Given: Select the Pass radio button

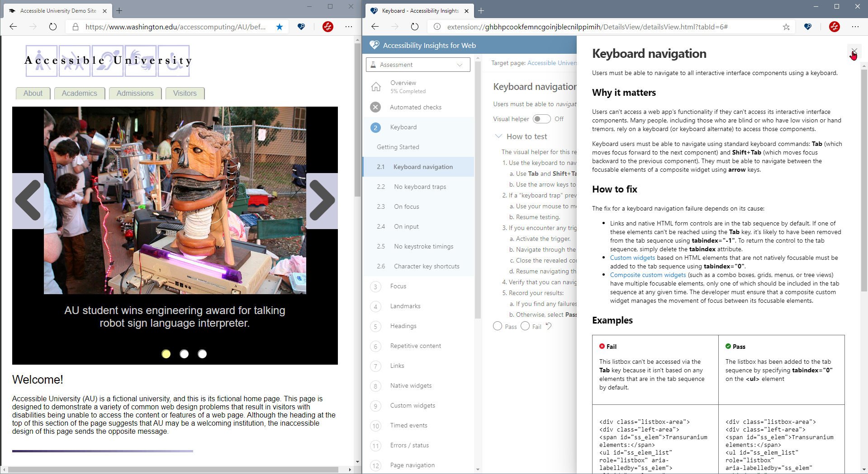Looking at the screenshot, I should 498,326.
